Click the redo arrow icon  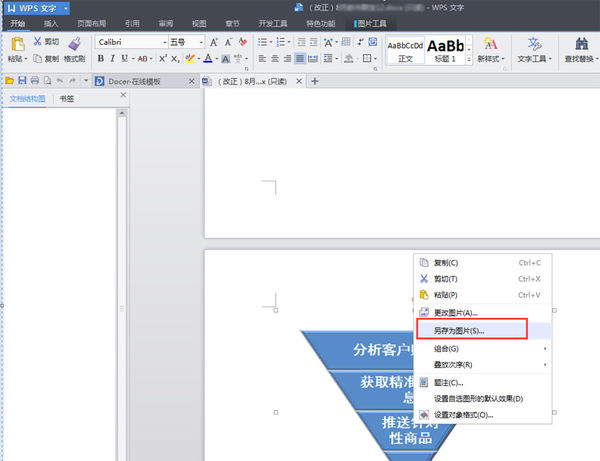coord(73,80)
